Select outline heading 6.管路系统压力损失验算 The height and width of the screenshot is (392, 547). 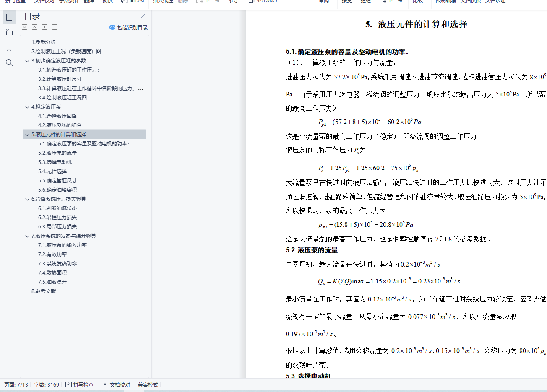coord(59,199)
